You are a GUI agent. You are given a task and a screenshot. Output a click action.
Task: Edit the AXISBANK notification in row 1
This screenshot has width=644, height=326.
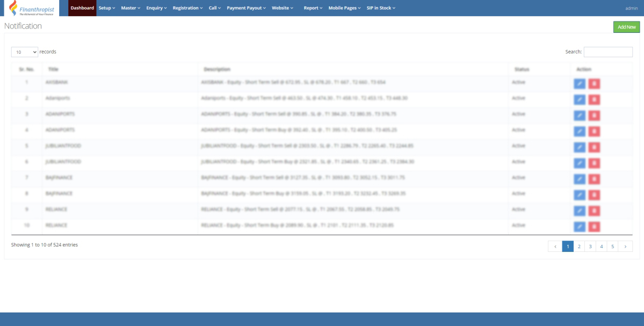(x=580, y=83)
